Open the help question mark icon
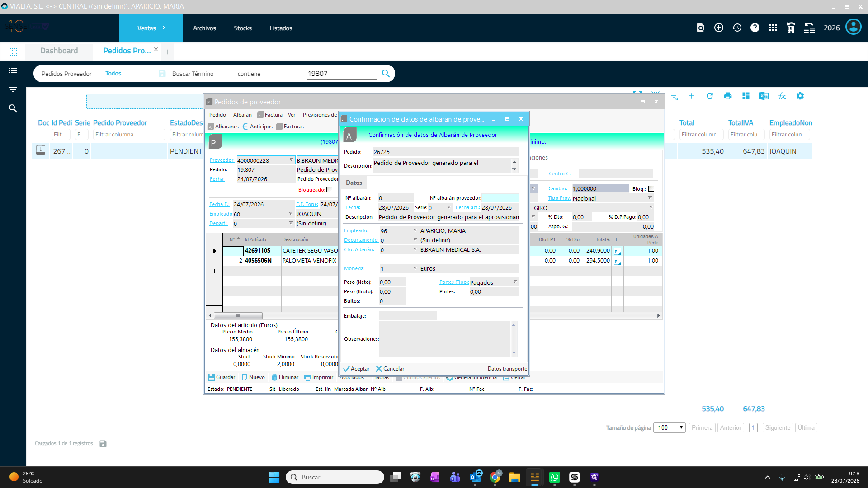Image resolution: width=868 pixels, height=488 pixels. tap(755, 28)
